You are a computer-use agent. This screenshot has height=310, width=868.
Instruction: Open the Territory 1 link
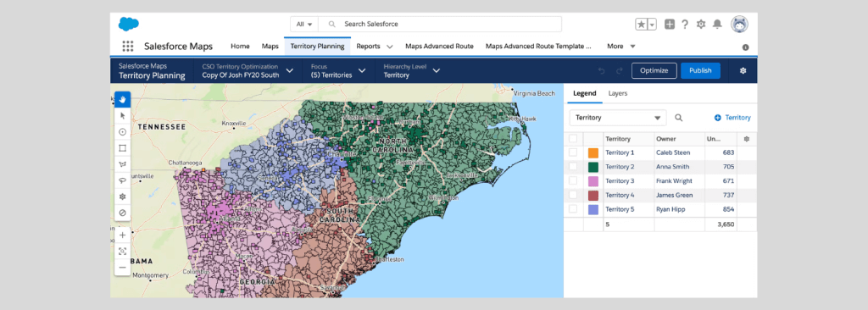[620, 152]
